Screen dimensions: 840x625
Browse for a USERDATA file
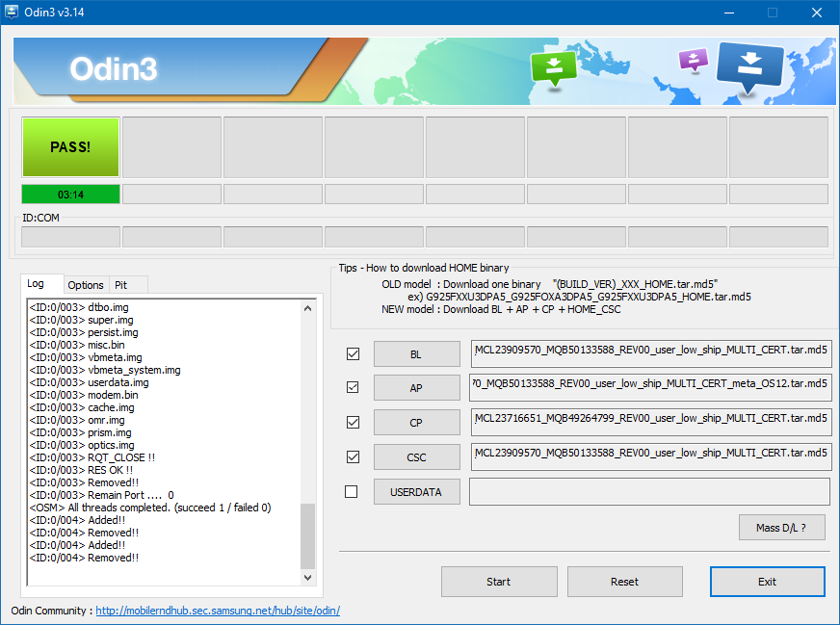click(417, 492)
